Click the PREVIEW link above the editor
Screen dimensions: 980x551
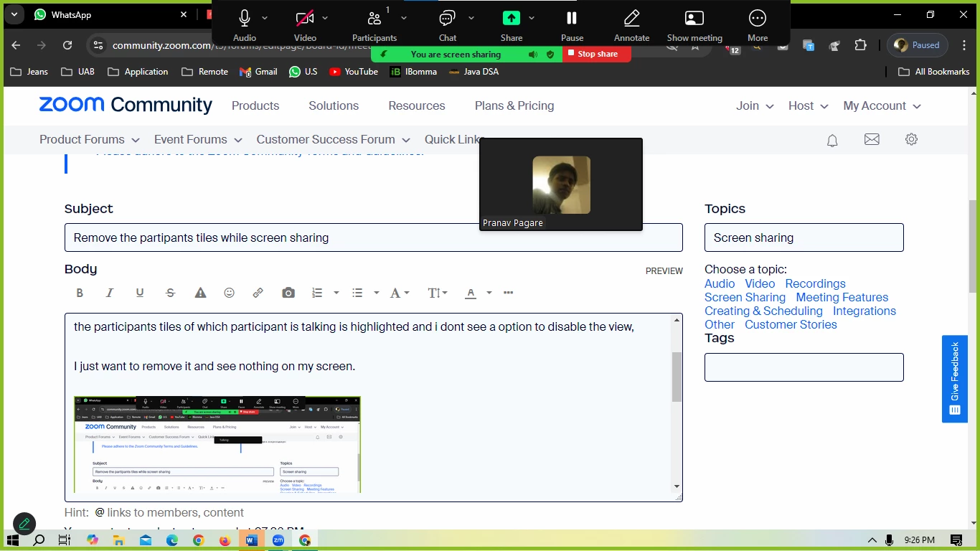[x=664, y=271]
